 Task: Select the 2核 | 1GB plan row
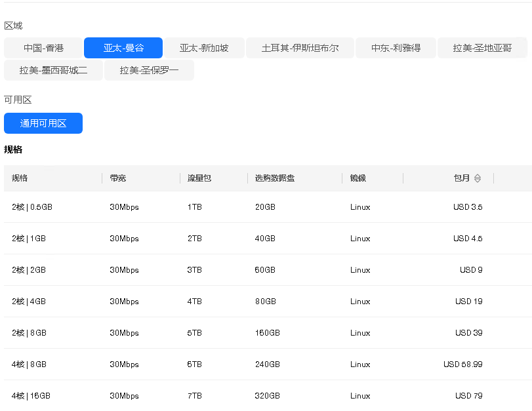[29, 239]
